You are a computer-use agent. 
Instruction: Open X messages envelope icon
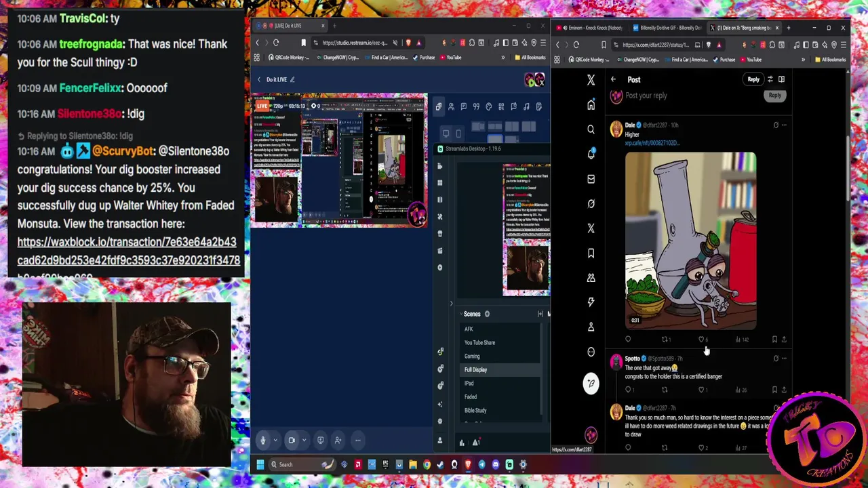pos(591,179)
